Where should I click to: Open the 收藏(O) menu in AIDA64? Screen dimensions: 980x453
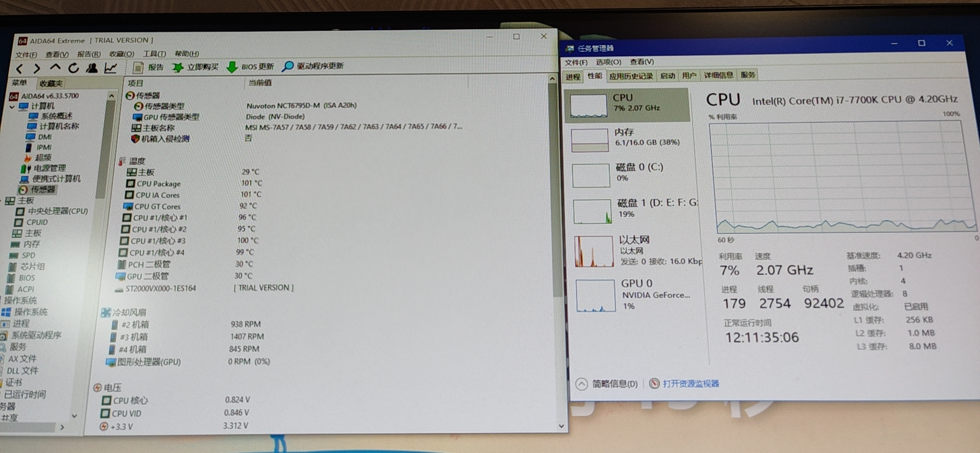[121, 54]
